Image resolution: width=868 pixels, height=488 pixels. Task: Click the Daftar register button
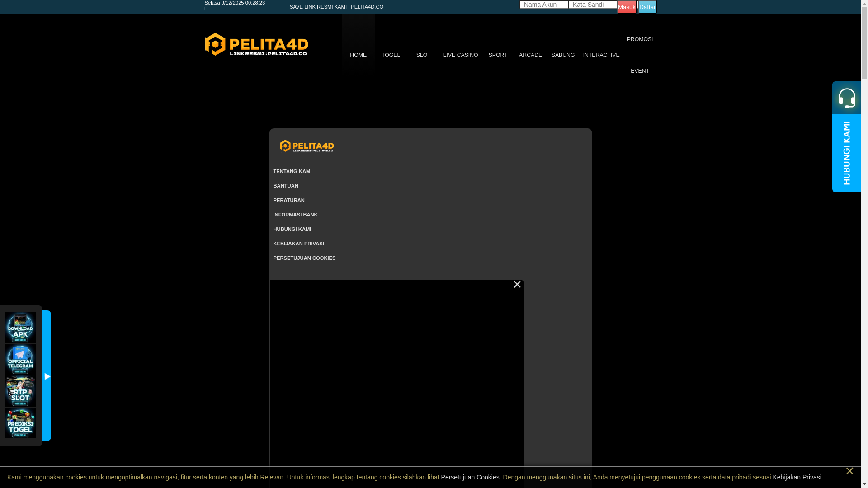click(647, 7)
